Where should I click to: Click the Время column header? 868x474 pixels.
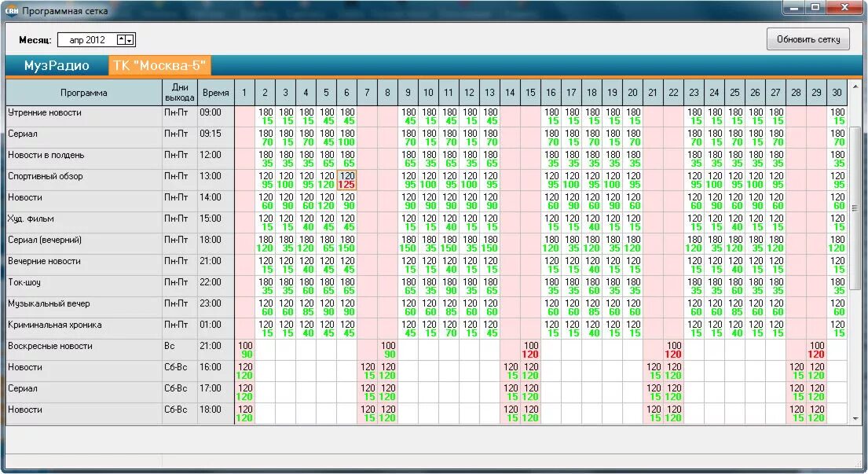(x=215, y=93)
